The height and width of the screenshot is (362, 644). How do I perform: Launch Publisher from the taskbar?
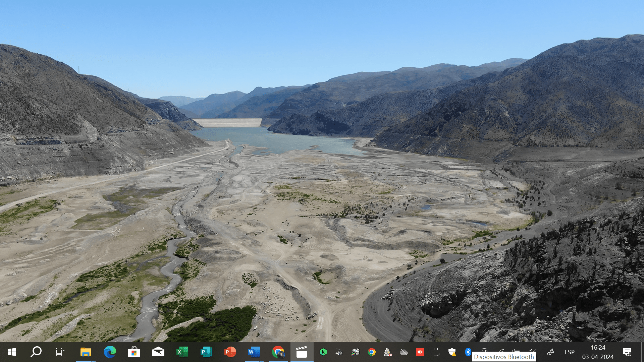[x=206, y=352]
